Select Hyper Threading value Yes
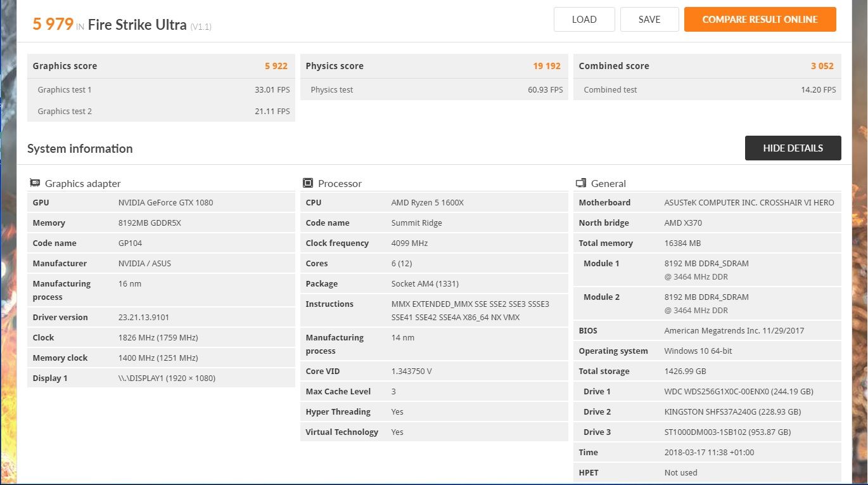Image resolution: width=868 pixels, height=485 pixels. click(397, 412)
